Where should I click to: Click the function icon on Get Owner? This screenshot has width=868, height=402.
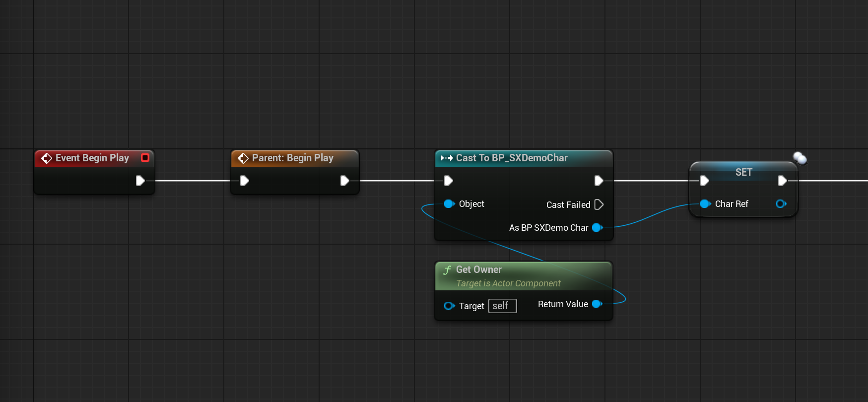click(x=447, y=270)
